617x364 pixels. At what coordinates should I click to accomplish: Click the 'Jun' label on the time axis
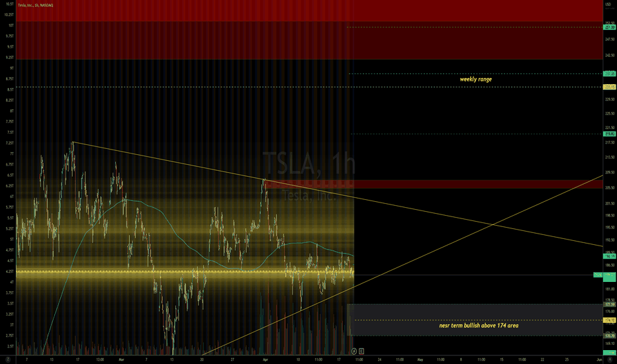tap(599, 359)
